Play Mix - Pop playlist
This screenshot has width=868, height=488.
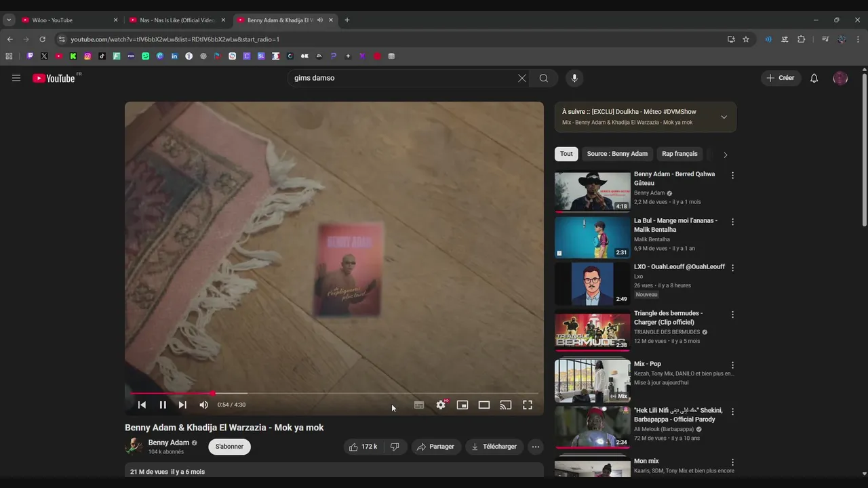[592, 381]
